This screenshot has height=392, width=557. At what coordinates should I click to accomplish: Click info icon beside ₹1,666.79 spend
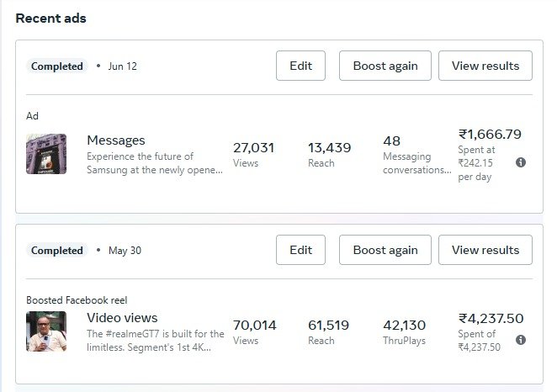(521, 162)
